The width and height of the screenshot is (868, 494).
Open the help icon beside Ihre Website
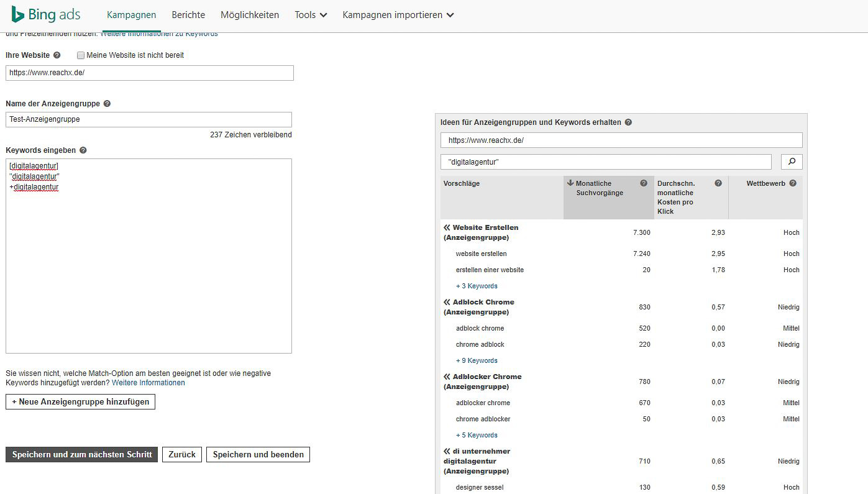click(57, 55)
